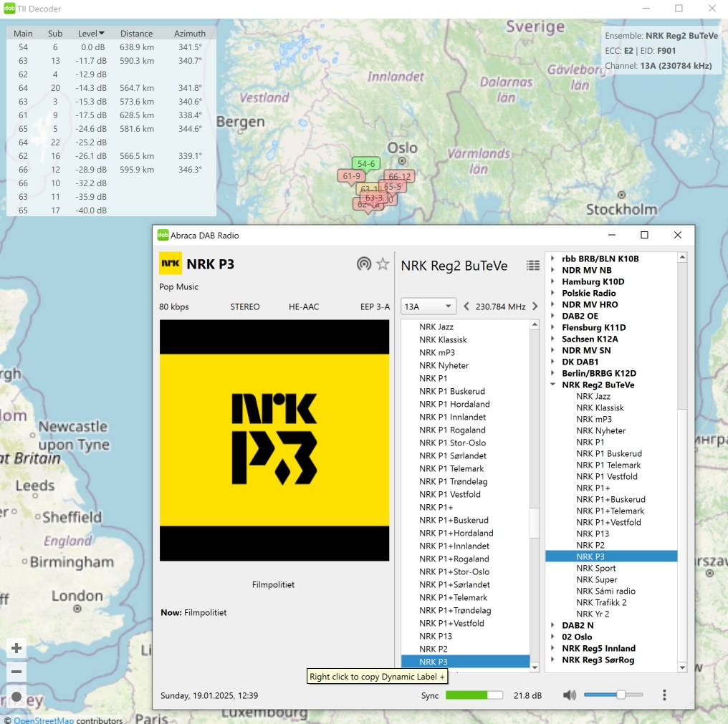Viewport: 728px width, 724px height.
Task: Mute audio with the speaker icon
Action: (x=570, y=695)
